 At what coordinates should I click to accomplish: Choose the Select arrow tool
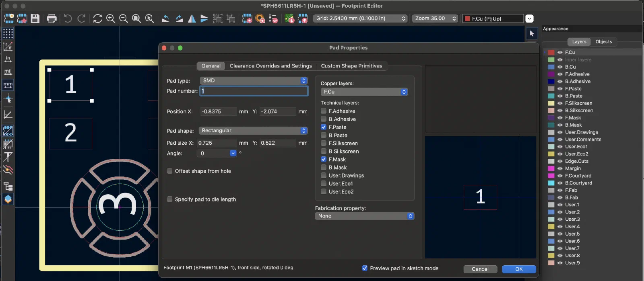(532, 33)
